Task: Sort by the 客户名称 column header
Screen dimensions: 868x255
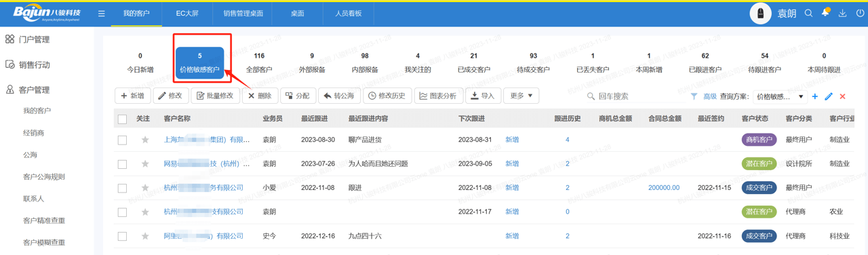Action: coord(177,119)
